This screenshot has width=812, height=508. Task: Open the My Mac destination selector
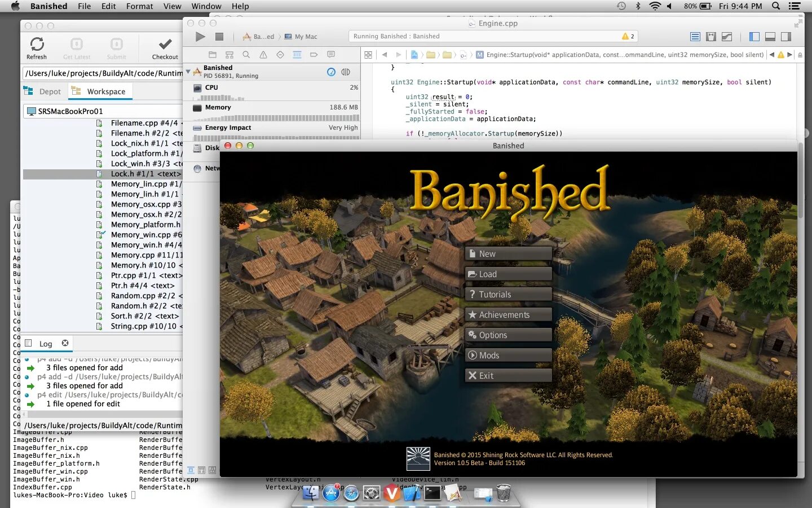tap(301, 37)
